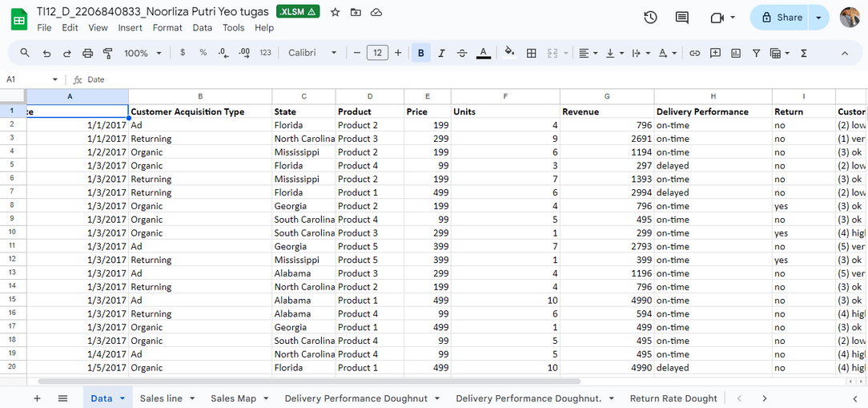This screenshot has width=868, height=408.
Task: Open the search menus magnifier
Action: pyautogui.click(x=24, y=53)
